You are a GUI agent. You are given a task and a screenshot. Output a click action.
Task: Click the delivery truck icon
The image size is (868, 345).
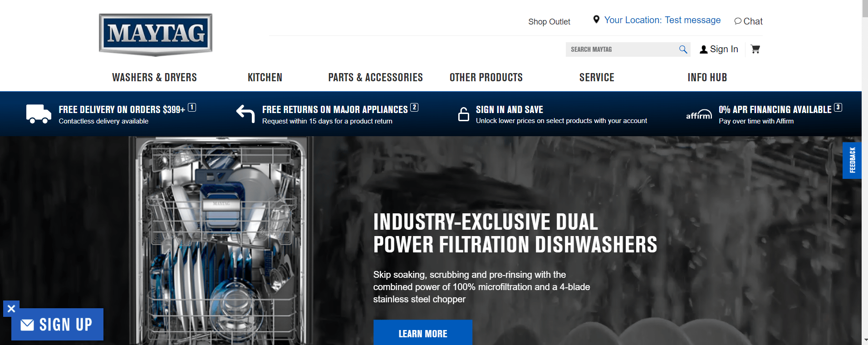(39, 114)
